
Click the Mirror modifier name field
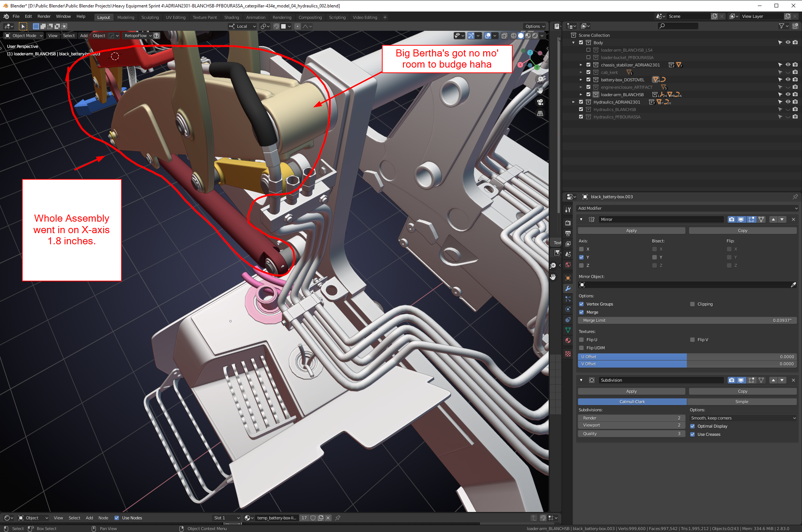[661, 219]
